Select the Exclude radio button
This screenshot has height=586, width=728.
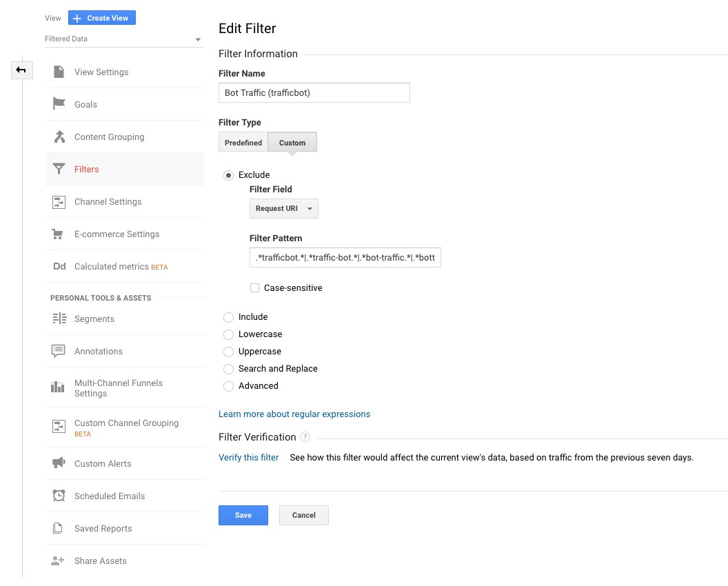[x=228, y=176]
